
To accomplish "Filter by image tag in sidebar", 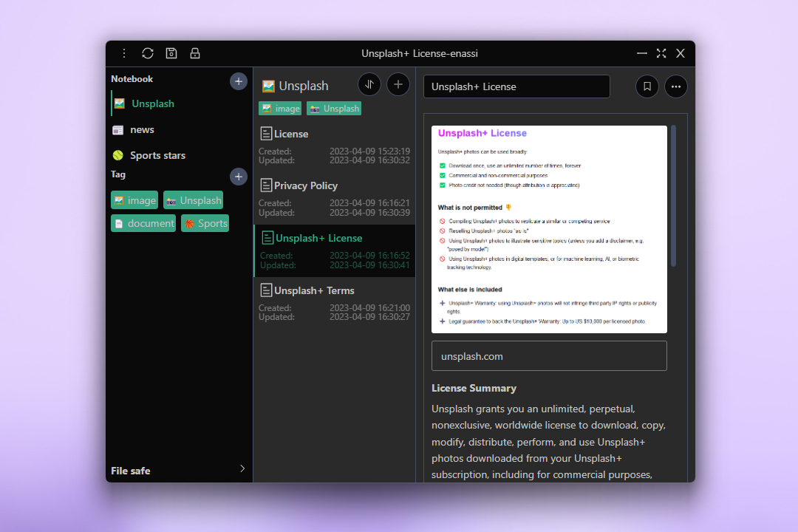I will click(x=134, y=200).
